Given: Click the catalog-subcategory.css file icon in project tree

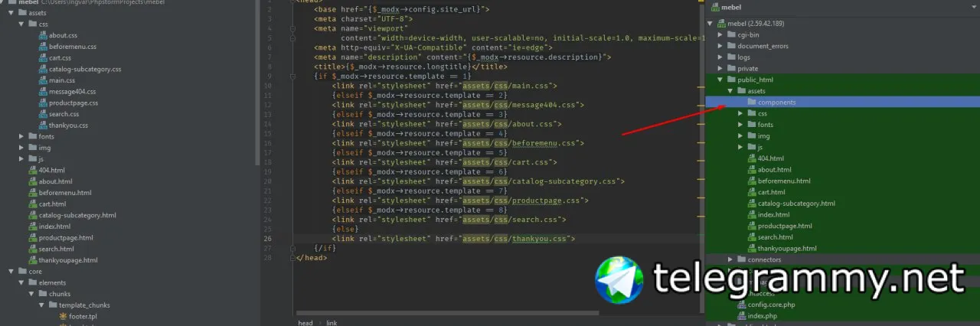Looking at the screenshot, I should [x=43, y=69].
